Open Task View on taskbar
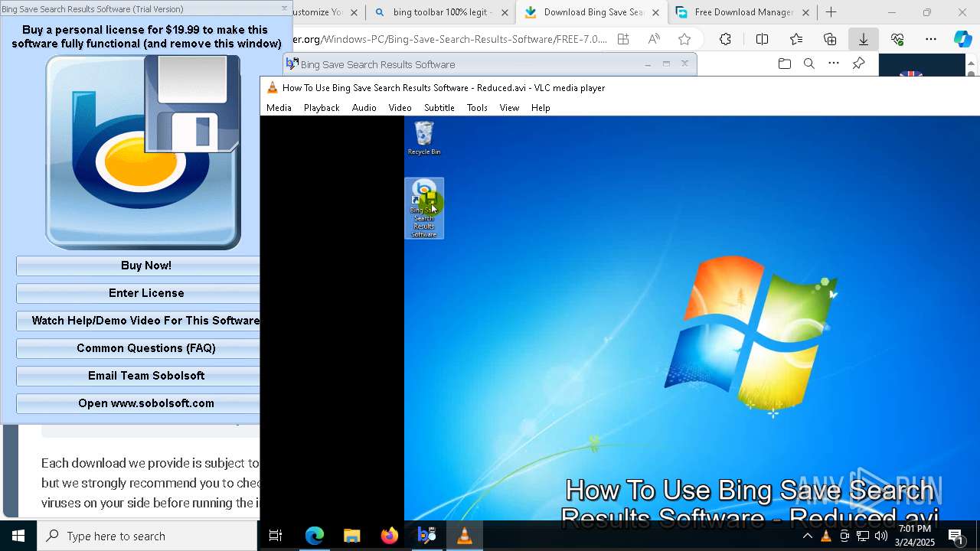Screen dimensions: 980x551 pyautogui.click(x=276, y=536)
